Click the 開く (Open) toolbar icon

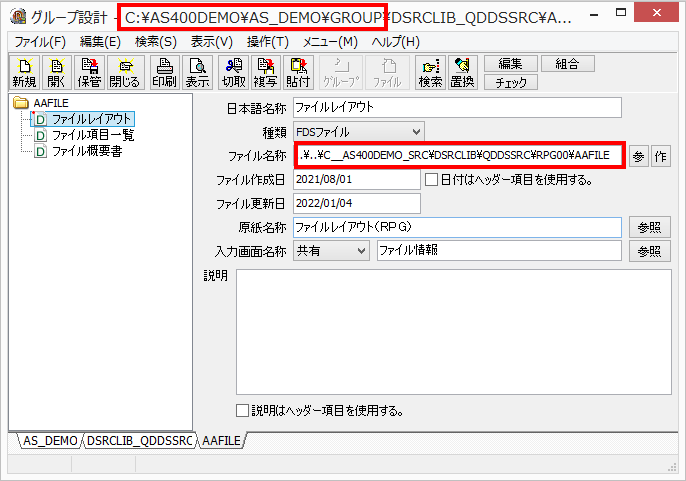[x=56, y=73]
